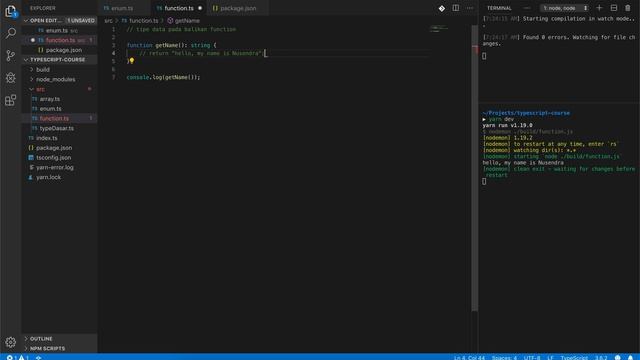Open yarn-error.log in the file tree
Screen dimensions: 640x360
click(59, 167)
